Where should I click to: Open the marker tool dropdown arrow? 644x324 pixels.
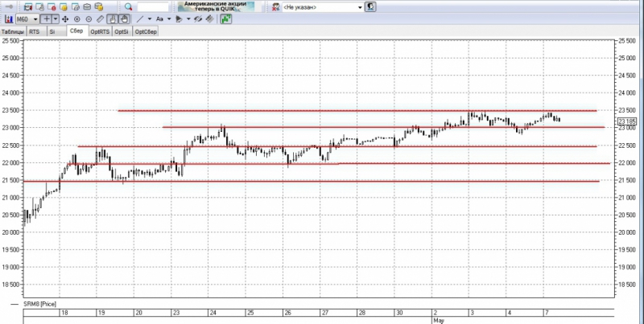click(188, 18)
